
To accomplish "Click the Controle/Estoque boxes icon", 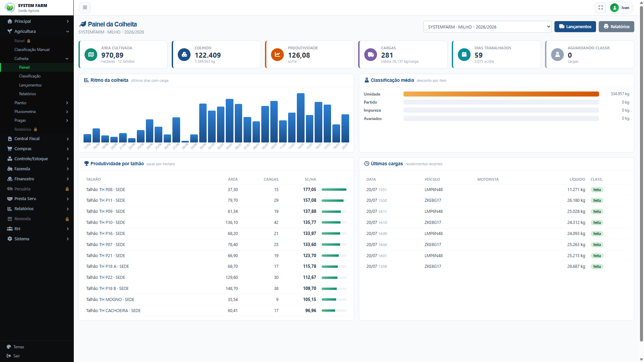I will point(10,159).
